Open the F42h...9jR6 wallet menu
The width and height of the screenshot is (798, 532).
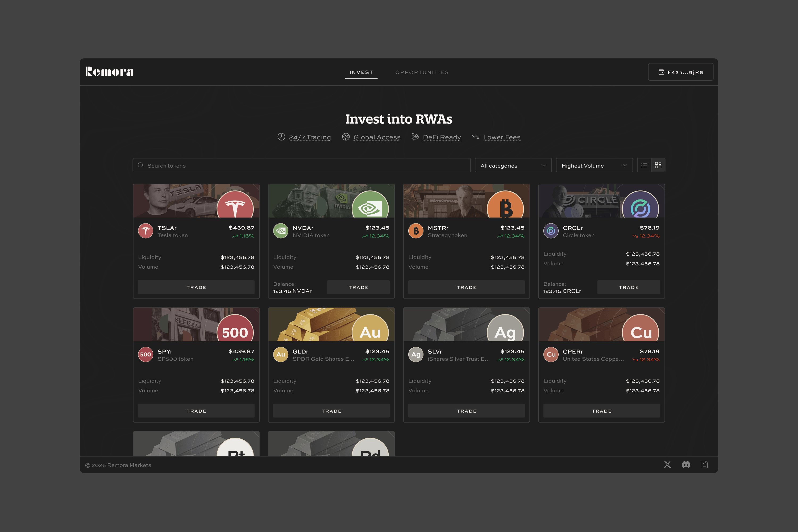tap(681, 72)
